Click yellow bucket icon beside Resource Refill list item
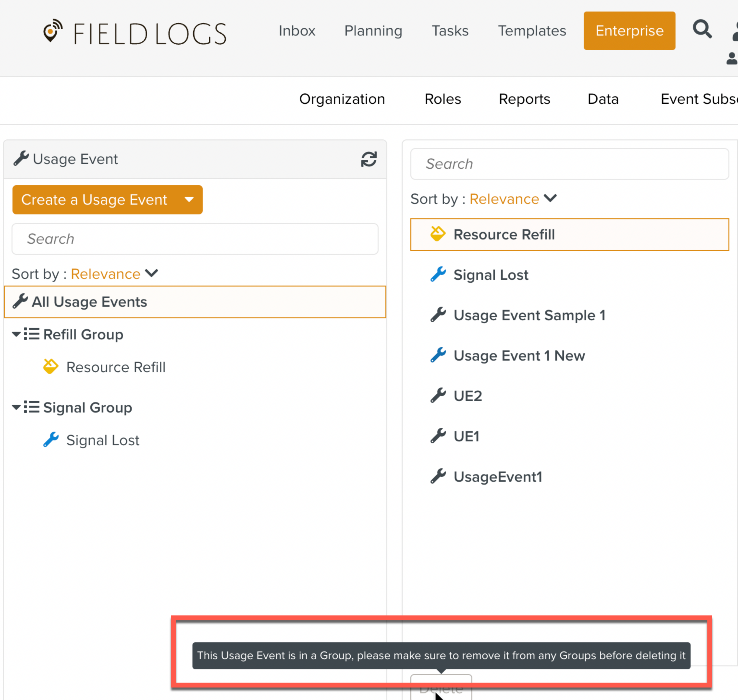 coord(437,234)
